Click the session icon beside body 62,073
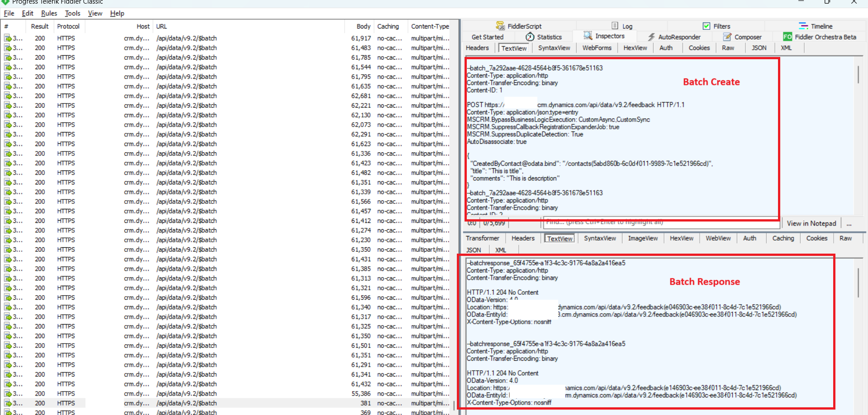Screen dimensions: 868x415 click(x=8, y=125)
